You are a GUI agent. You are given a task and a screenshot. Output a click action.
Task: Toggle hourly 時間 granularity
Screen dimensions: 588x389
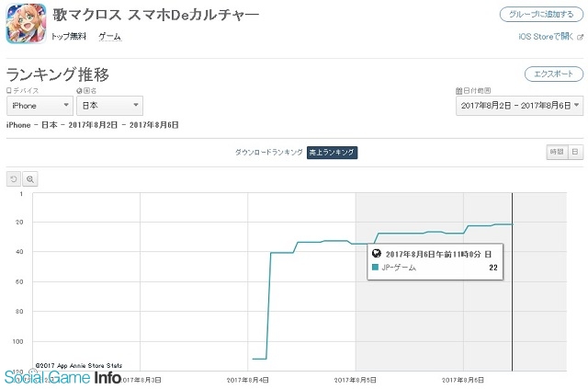[x=555, y=152]
